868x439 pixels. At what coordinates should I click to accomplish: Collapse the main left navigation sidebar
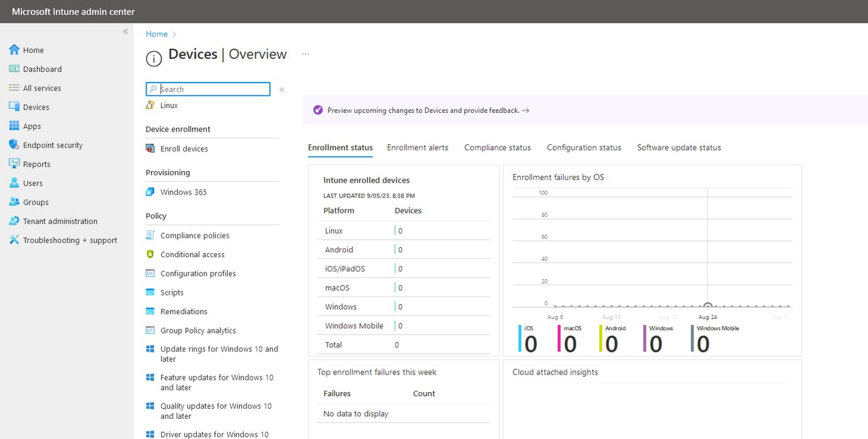point(125,32)
